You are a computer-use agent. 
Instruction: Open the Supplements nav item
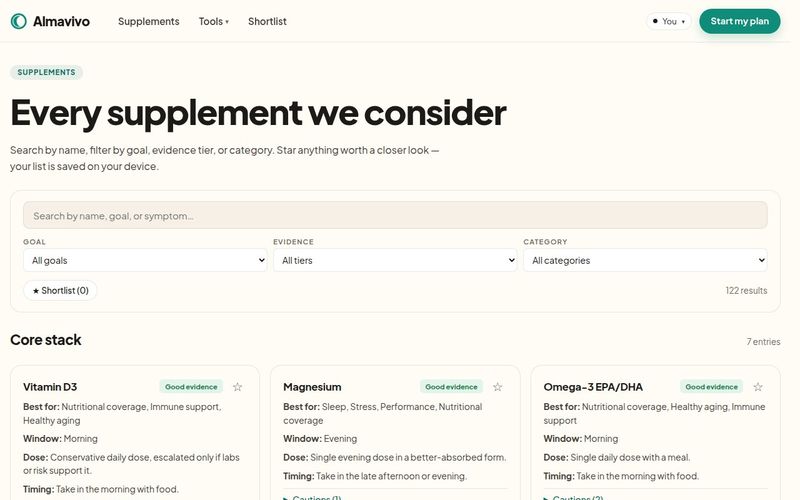[x=148, y=21]
